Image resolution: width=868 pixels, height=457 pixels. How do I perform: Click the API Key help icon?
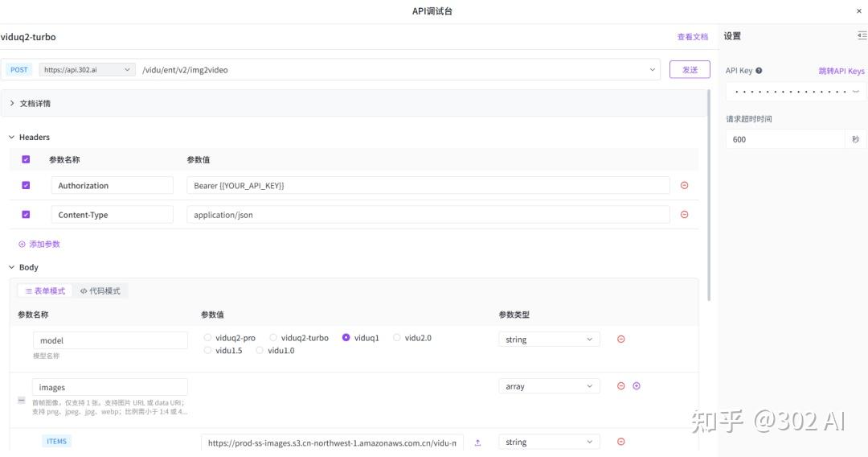tap(759, 71)
